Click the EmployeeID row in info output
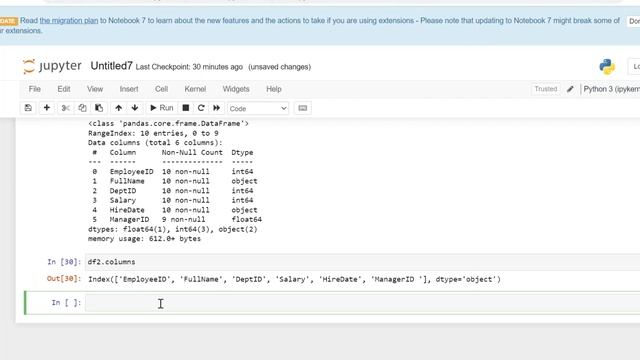Image resolution: width=640 pixels, height=360 pixels. tap(172, 172)
